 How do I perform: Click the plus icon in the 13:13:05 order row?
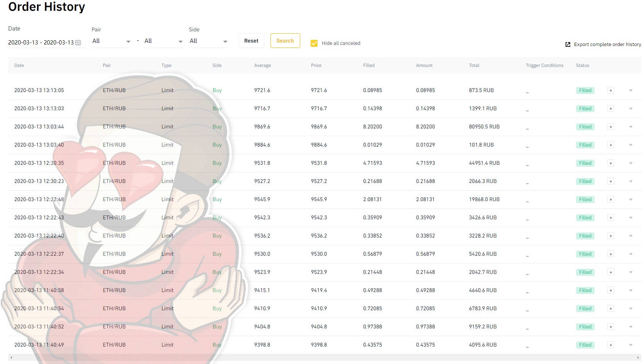click(611, 91)
